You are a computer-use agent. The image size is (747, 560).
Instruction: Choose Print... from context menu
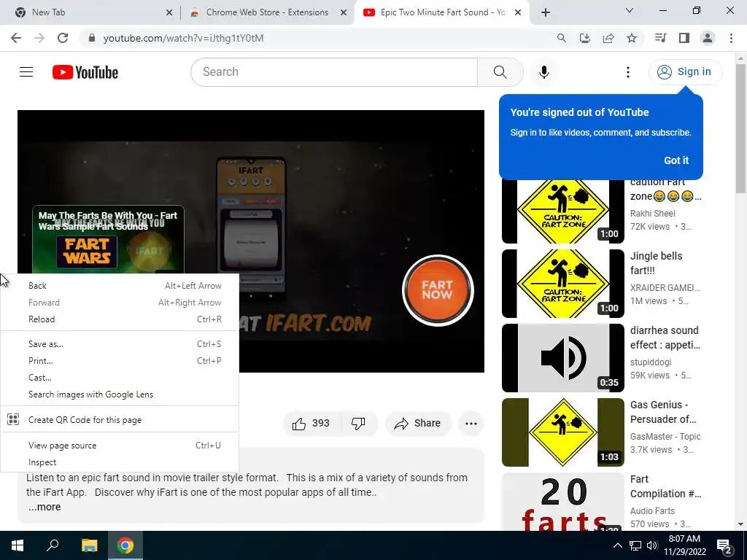click(120, 361)
